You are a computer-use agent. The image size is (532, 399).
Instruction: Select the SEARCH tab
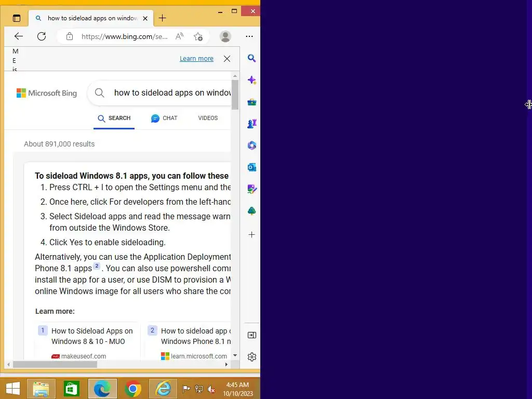pyautogui.click(x=114, y=118)
